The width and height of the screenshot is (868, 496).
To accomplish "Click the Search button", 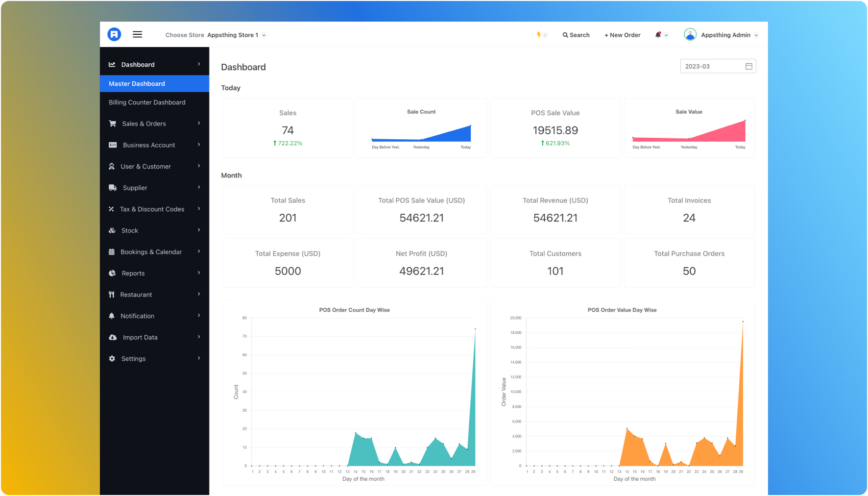I will (576, 35).
